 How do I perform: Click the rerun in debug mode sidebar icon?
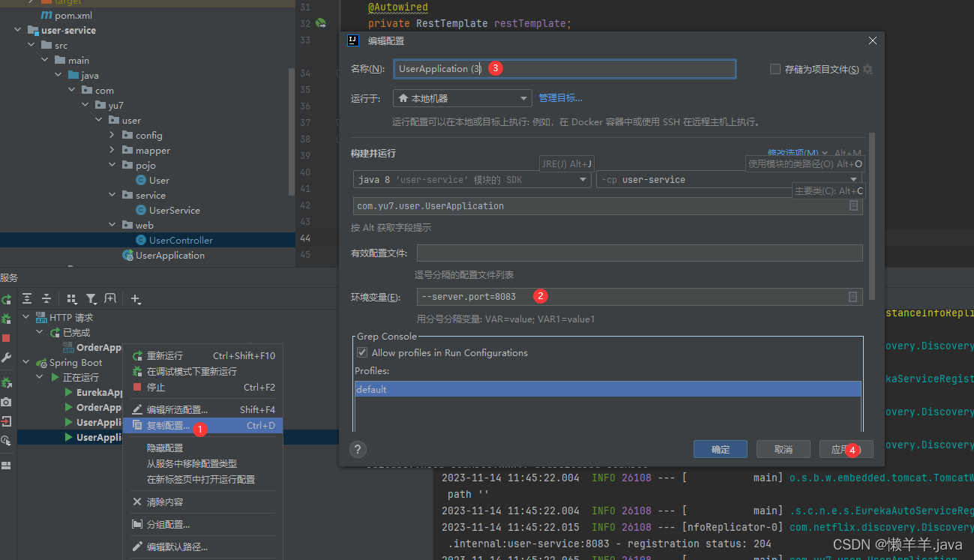point(6,319)
